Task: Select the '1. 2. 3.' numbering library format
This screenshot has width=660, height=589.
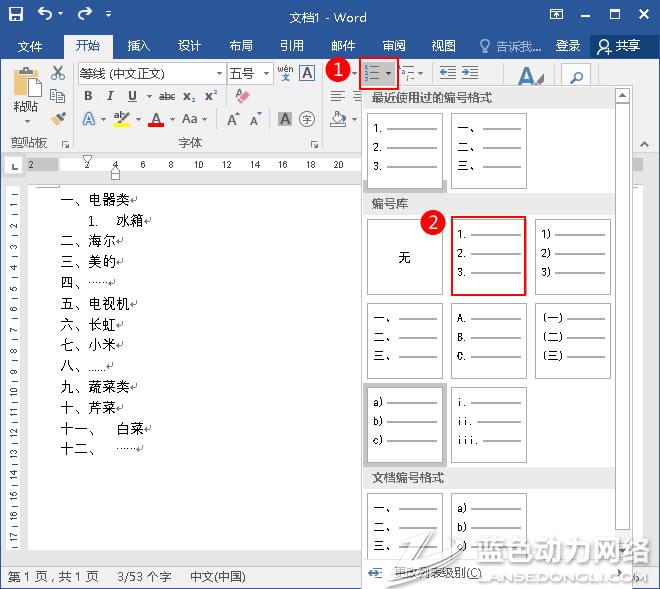Action: (x=488, y=257)
